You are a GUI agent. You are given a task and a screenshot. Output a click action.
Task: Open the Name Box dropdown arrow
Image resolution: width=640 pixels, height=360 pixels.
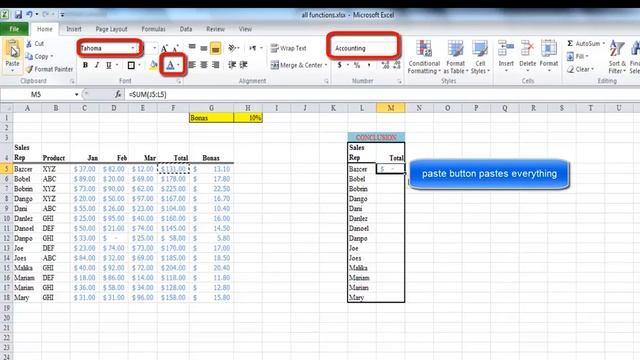(76, 94)
